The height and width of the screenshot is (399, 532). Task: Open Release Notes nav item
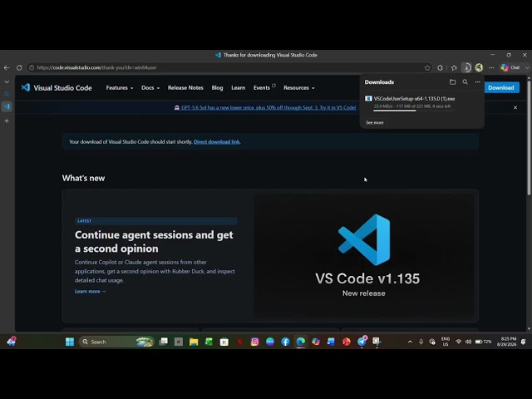[185, 87]
